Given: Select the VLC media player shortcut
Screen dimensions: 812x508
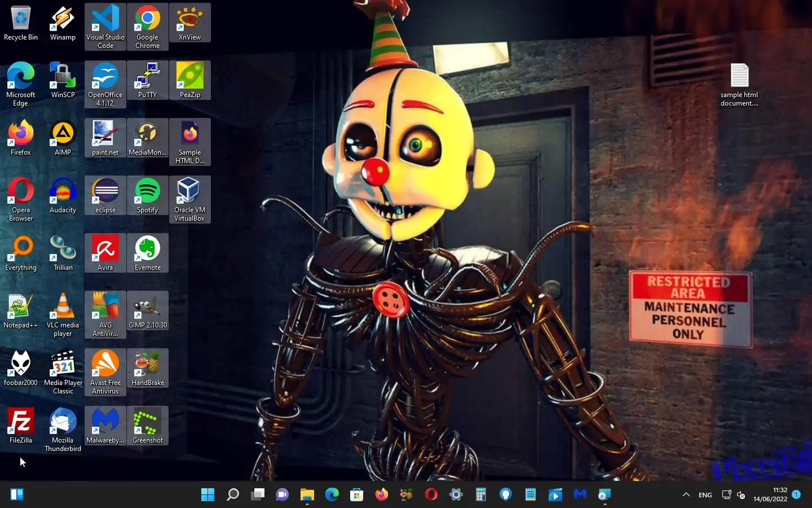Looking at the screenshot, I should tap(63, 314).
